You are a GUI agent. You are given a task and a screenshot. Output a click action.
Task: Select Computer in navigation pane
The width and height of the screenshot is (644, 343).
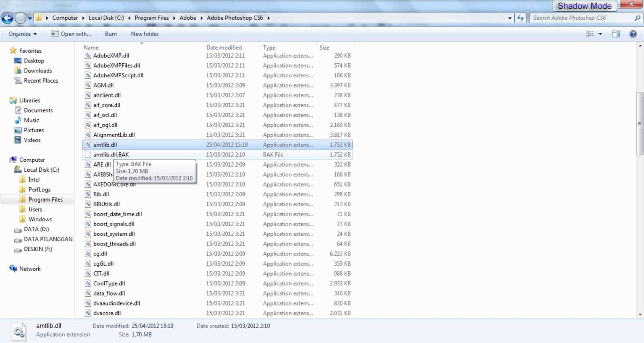coord(32,160)
